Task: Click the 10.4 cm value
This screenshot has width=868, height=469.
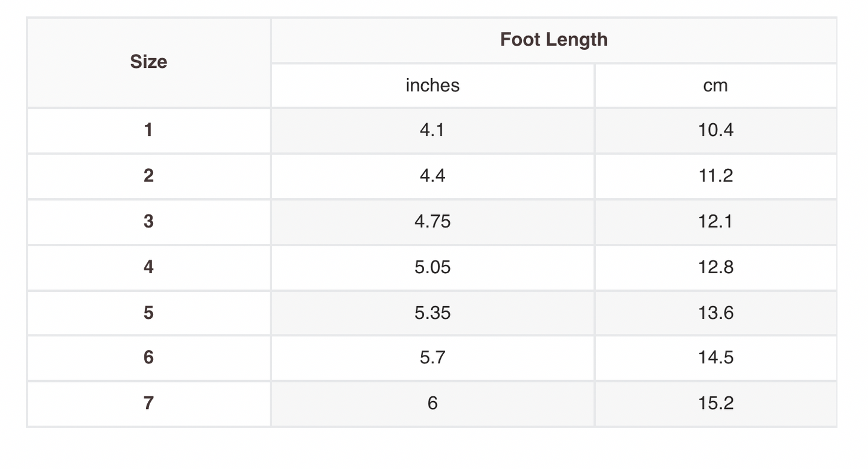Action: click(715, 130)
